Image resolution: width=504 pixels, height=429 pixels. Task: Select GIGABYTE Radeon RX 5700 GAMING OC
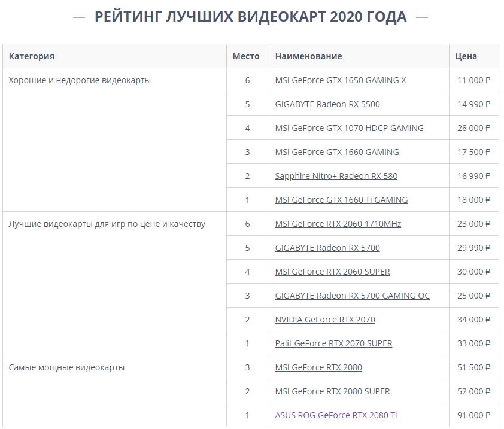(x=352, y=296)
